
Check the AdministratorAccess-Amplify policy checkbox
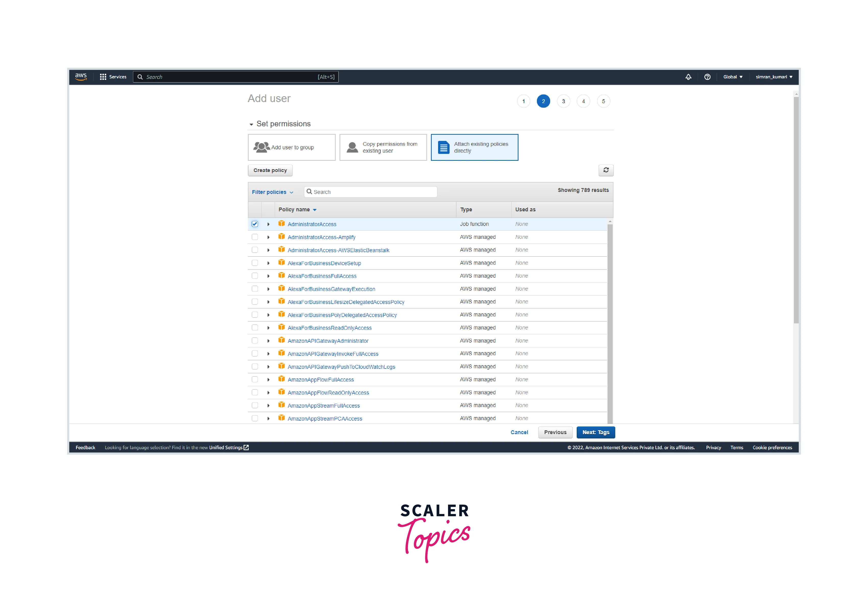(x=255, y=237)
